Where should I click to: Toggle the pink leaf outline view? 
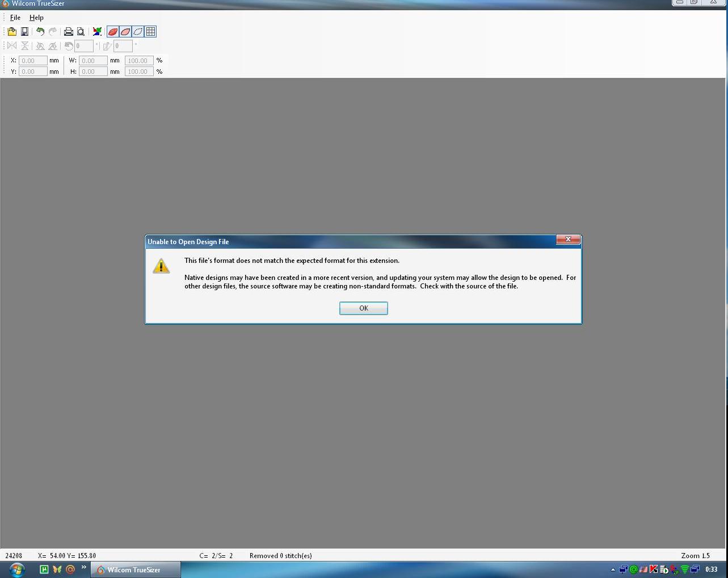click(x=125, y=32)
